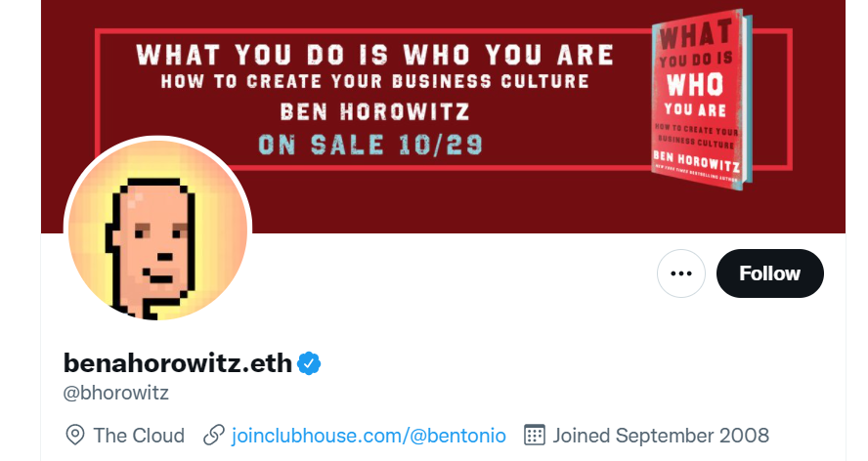Click the @bhorowitz handle
The width and height of the screenshot is (868, 461).
pyautogui.click(x=116, y=394)
